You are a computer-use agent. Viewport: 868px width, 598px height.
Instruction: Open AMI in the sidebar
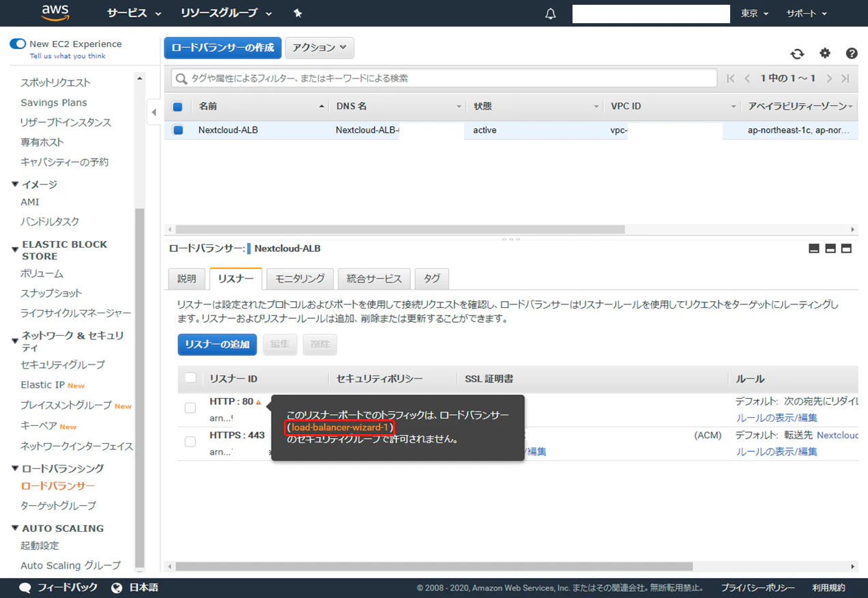pos(30,202)
